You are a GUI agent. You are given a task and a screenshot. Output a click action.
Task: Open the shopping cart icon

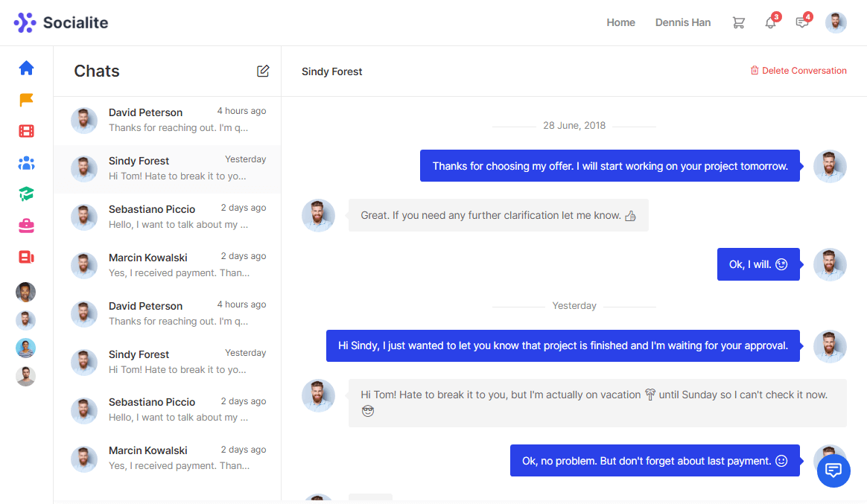point(738,22)
